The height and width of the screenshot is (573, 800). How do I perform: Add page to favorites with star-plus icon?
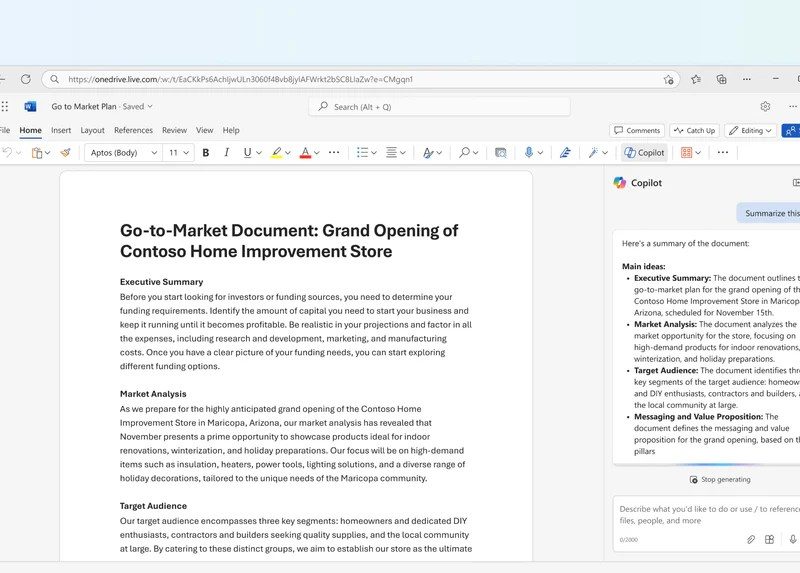(668, 79)
